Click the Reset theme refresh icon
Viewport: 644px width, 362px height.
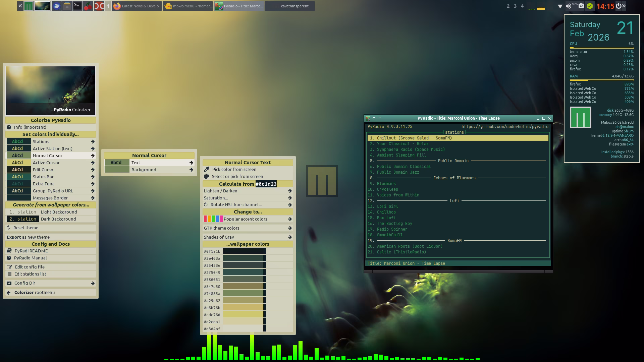(9, 228)
